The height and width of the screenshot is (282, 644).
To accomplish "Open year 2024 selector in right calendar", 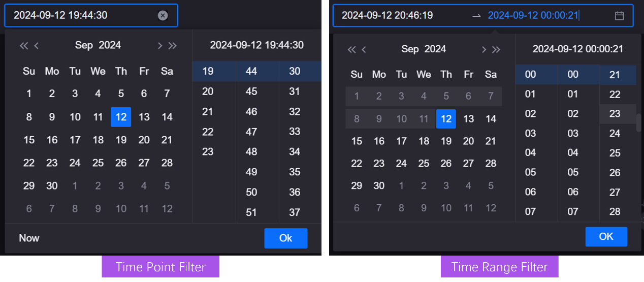I will coord(435,49).
